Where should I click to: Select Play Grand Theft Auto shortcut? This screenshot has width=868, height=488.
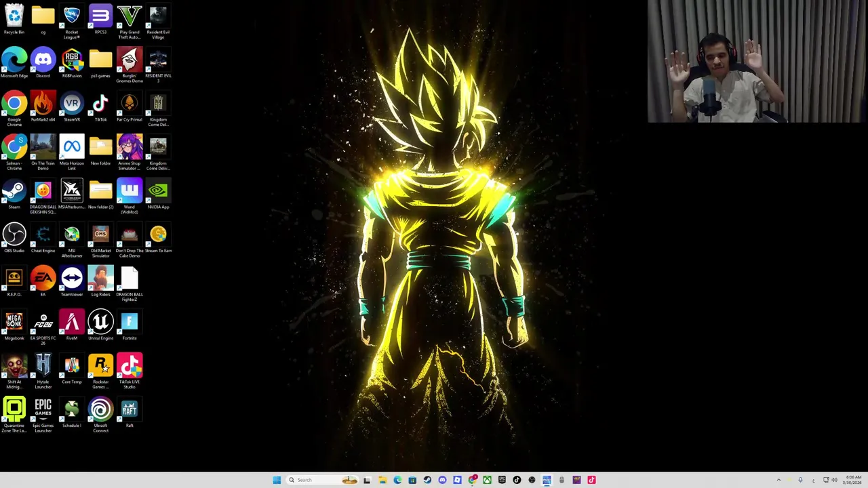(130, 22)
